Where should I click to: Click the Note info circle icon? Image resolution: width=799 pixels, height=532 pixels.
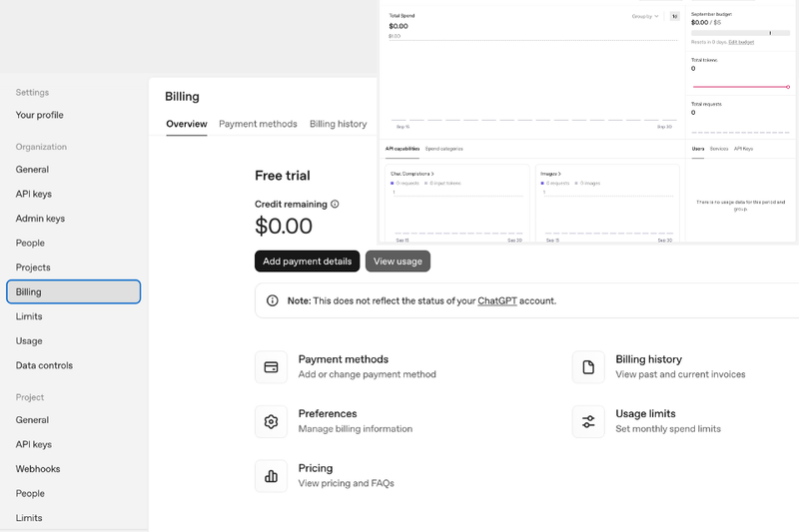point(273,300)
